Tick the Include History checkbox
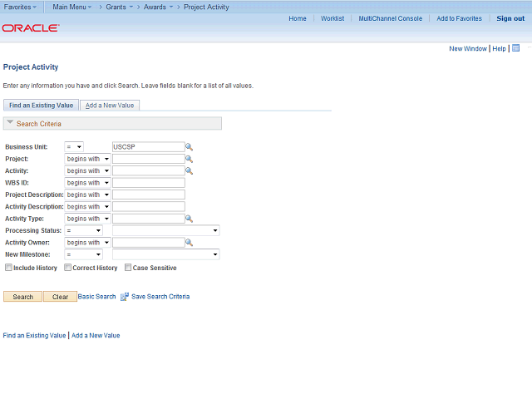Screen dimensions: 532x399 (x=8, y=268)
